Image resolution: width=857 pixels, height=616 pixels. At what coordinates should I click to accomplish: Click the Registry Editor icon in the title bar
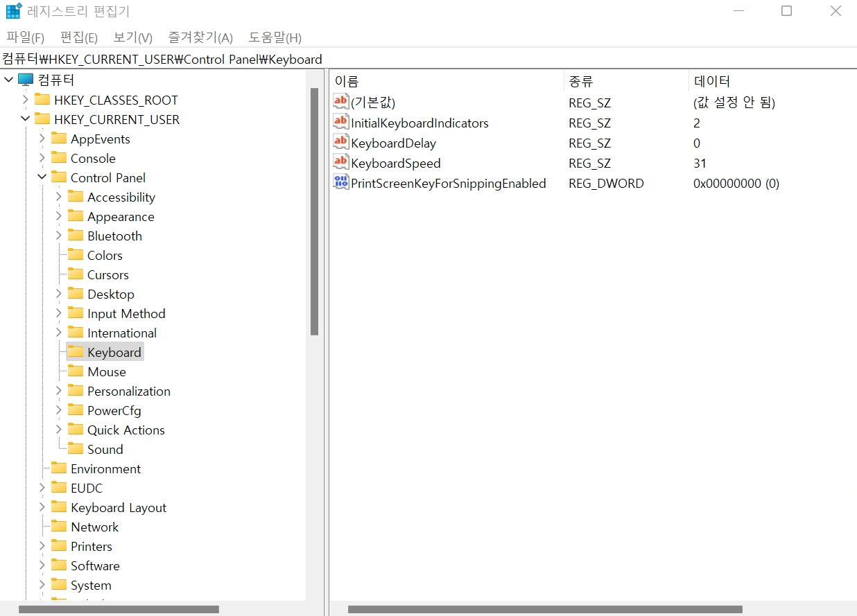point(12,10)
